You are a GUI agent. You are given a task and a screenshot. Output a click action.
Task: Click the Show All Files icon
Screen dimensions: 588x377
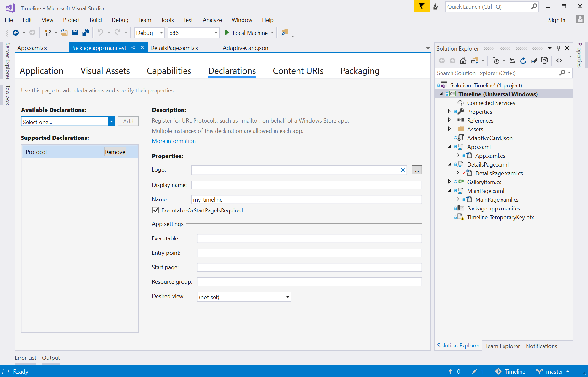[x=545, y=61]
